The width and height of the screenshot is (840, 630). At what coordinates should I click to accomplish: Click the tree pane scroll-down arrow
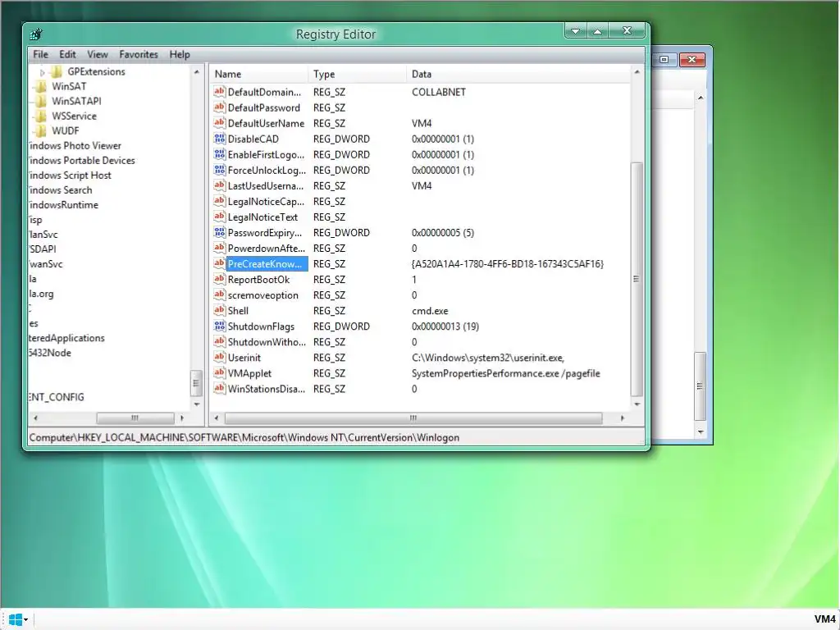[197, 404]
